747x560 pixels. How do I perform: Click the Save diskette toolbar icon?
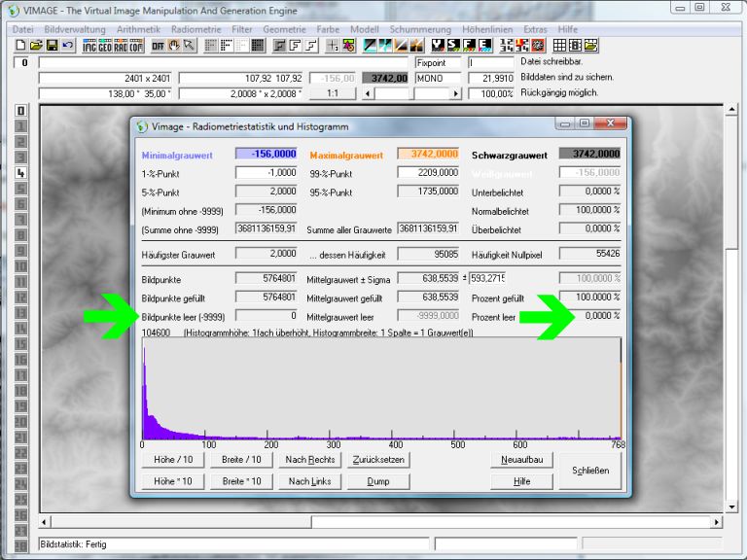[52, 46]
